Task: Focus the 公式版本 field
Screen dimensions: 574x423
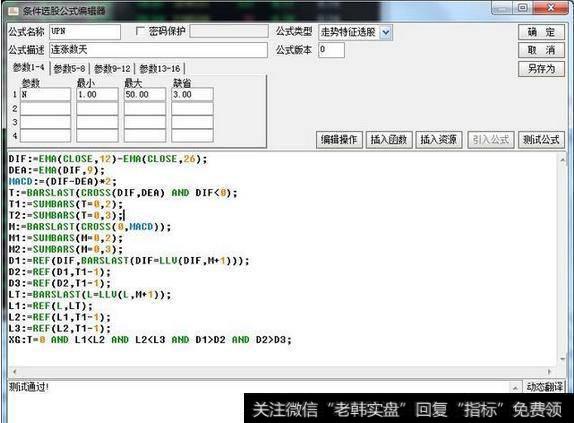Action: 331,50
